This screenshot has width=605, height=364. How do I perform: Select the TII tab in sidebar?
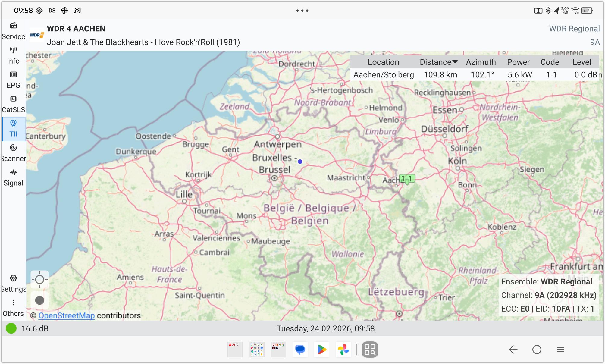click(x=13, y=129)
